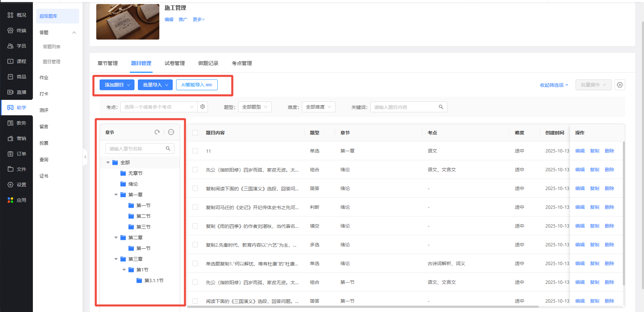Open 直播 from the left sidebar
The image size is (644, 312).
tap(17, 92)
